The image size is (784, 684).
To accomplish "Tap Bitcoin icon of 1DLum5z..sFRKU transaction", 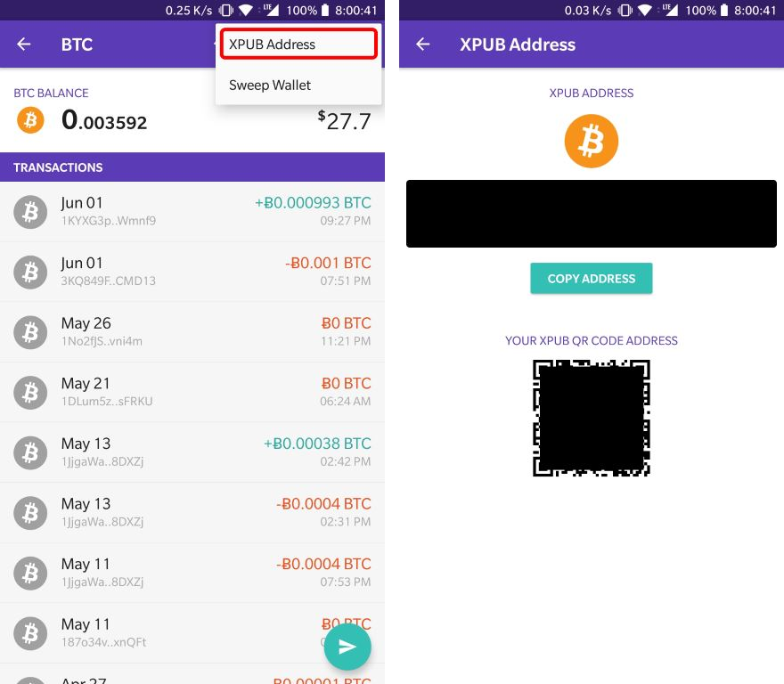I will [x=30, y=393].
